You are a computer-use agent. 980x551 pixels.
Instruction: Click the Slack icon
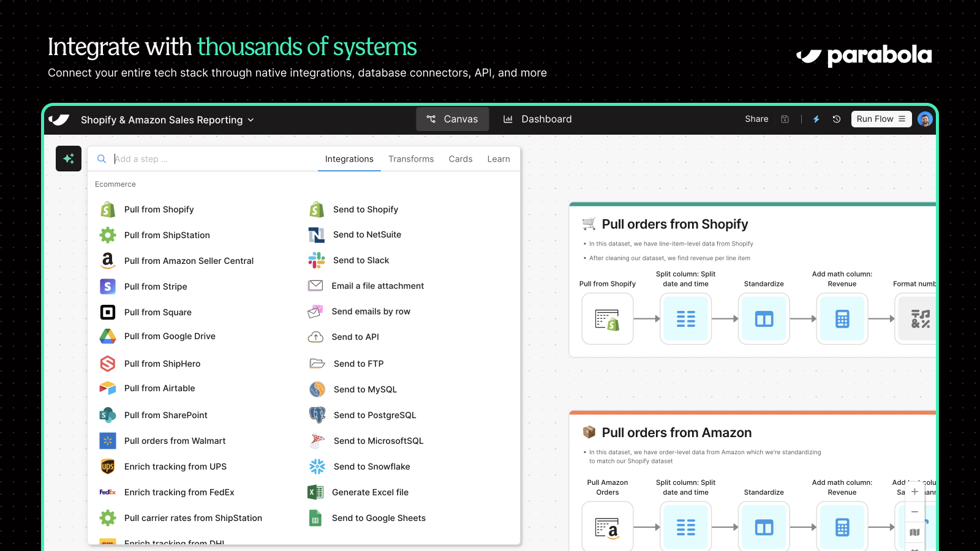317,260
